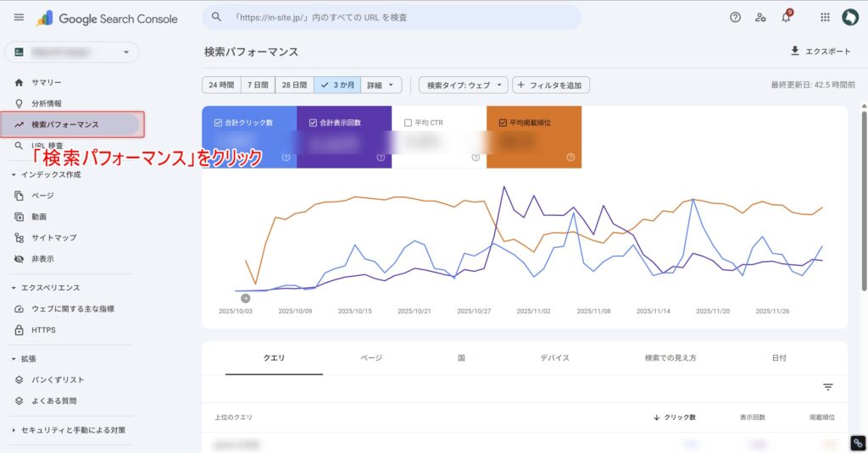Collapse the エクスペリエンス section
868x453 pixels.
[46, 288]
